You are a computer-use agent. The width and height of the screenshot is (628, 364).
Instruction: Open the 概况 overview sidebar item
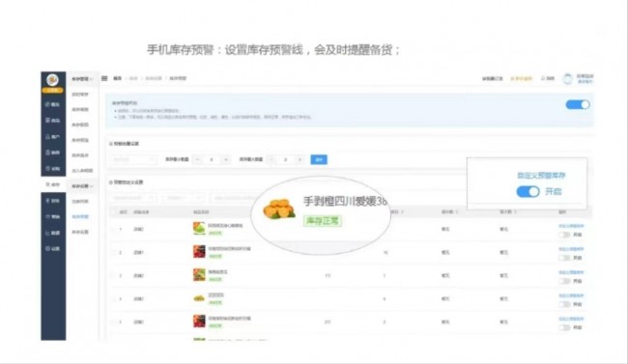53,104
